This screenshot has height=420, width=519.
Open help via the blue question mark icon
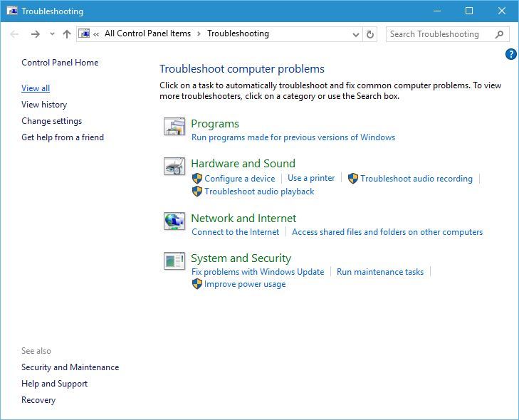coord(510,54)
